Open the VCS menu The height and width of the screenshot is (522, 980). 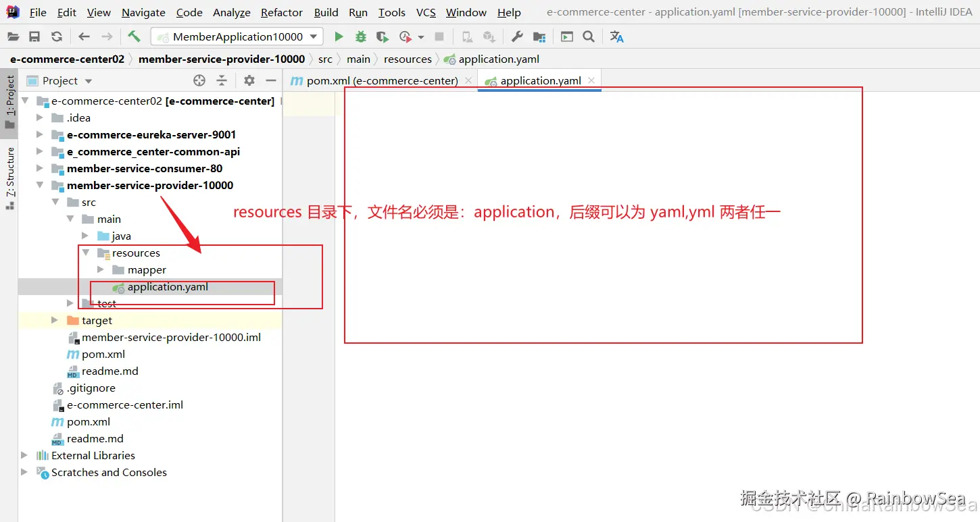[x=426, y=12]
